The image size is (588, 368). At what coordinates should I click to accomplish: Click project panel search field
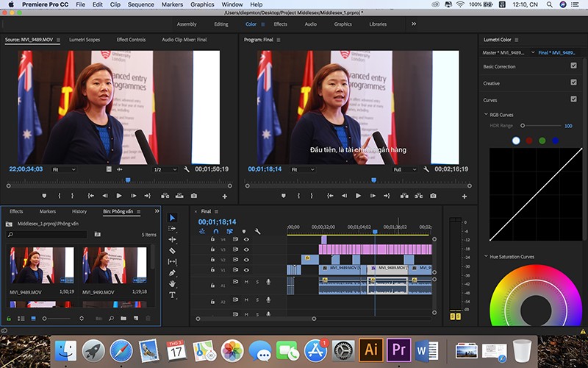click(47, 234)
